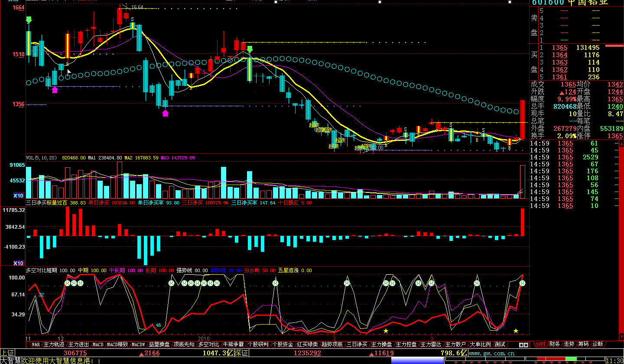Open the 财务 tab in the right panel
This screenshot has width=624, height=364.
point(555,344)
